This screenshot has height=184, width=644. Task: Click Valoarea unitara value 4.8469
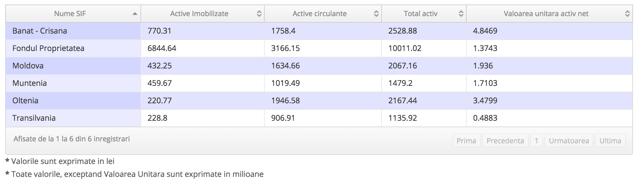[x=485, y=31]
